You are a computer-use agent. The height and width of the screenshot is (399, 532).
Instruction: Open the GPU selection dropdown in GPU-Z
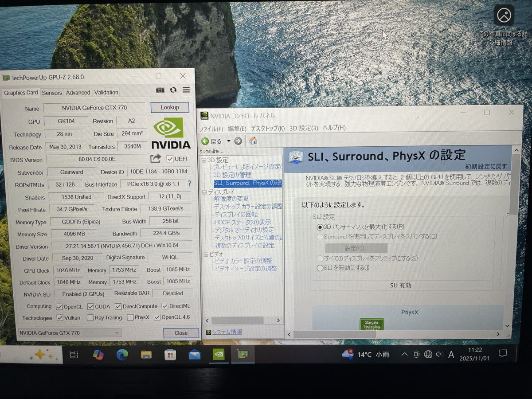pyautogui.click(x=70, y=332)
